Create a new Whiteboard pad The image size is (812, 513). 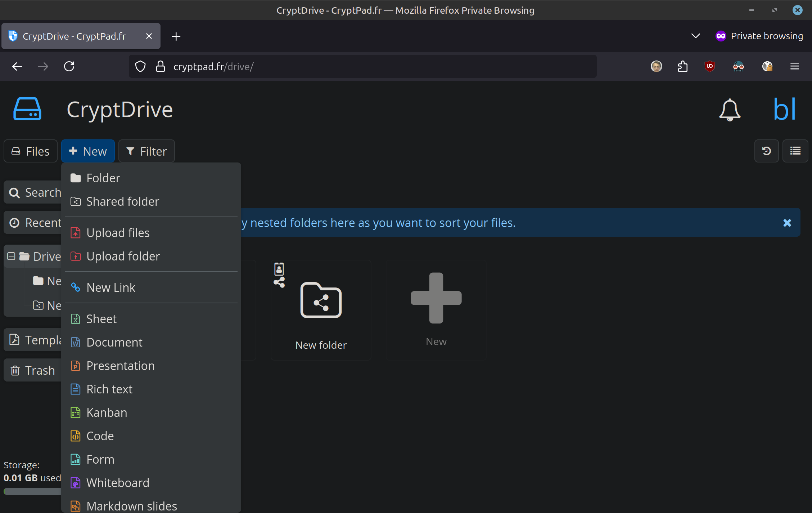coord(118,483)
